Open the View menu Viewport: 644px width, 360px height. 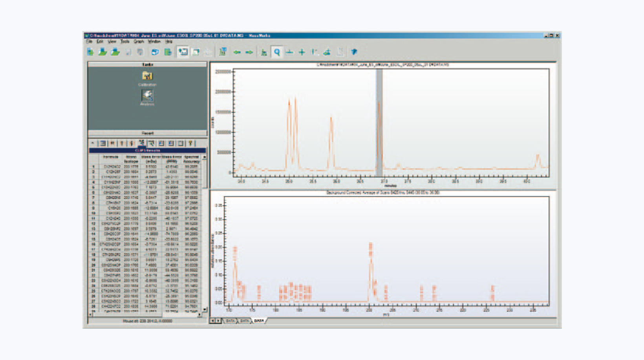[112, 42]
